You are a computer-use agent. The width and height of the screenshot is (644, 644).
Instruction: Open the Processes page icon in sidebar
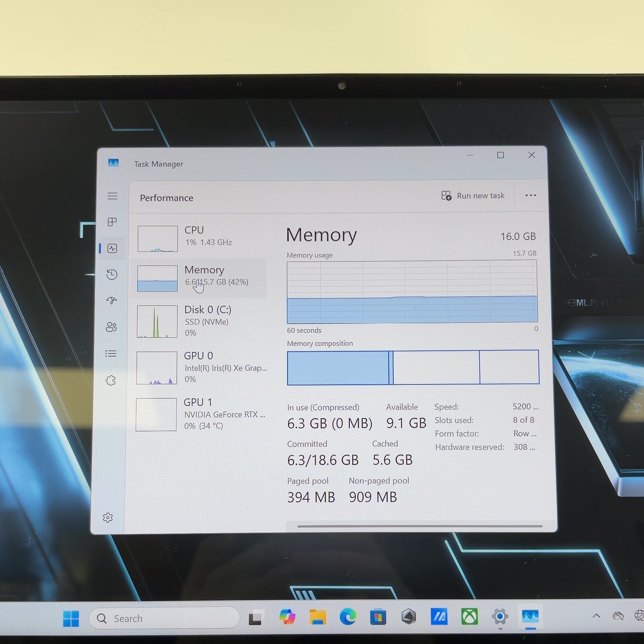tap(112, 222)
